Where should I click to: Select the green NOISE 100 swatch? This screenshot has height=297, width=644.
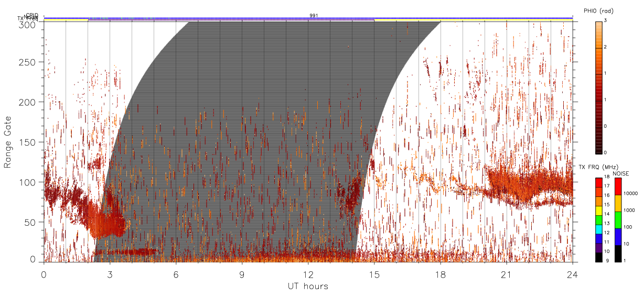pos(618,220)
